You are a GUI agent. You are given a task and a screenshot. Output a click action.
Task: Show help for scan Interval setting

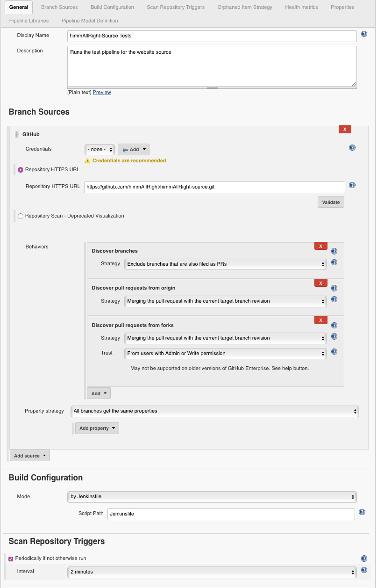tap(364, 570)
